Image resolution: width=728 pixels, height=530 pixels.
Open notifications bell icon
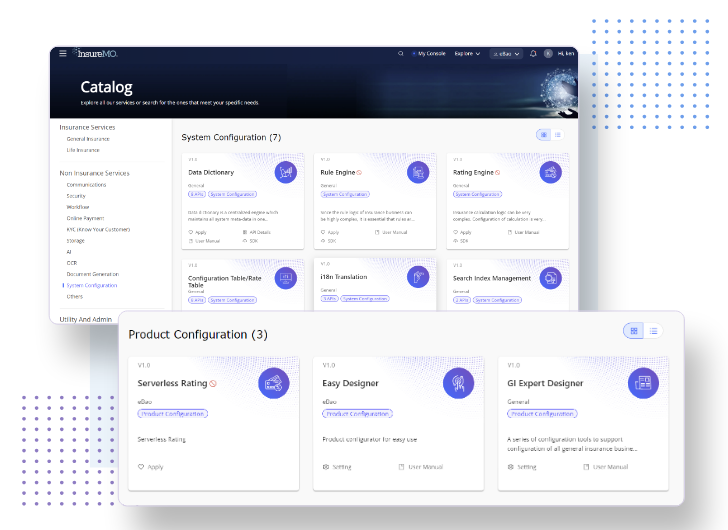[x=533, y=53]
